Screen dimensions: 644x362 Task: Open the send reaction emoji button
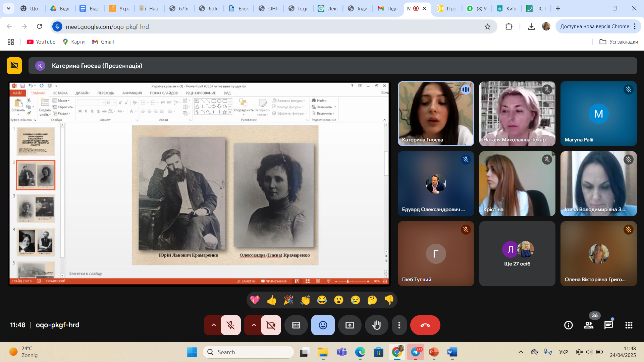323,325
